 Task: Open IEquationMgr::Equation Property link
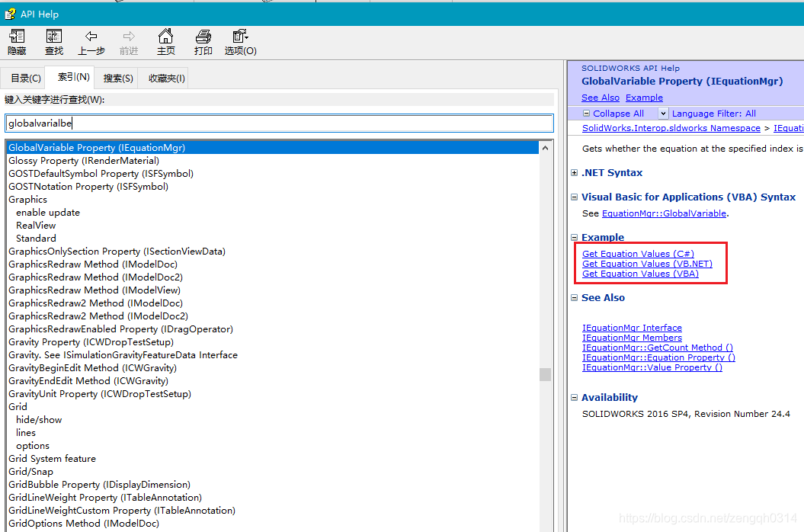tap(658, 357)
